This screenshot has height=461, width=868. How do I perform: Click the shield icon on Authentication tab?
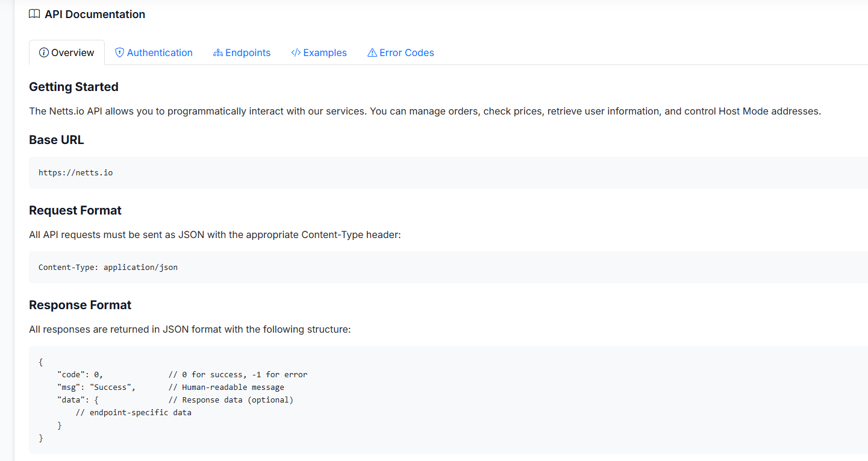pyautogui.click(x=120, y=53)
